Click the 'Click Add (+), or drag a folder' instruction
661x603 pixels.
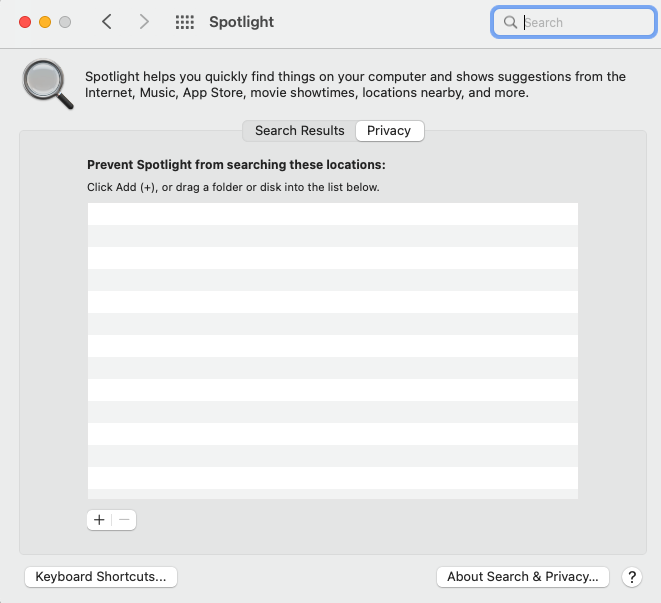coord(233,187)
